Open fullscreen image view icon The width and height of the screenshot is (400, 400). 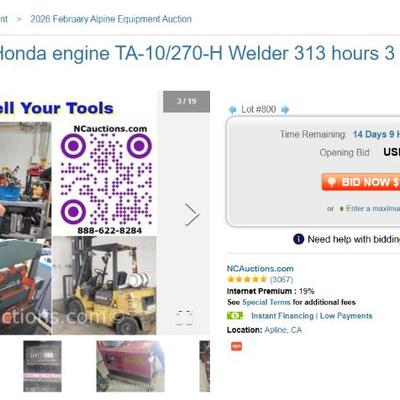click(x=184, y=317)
